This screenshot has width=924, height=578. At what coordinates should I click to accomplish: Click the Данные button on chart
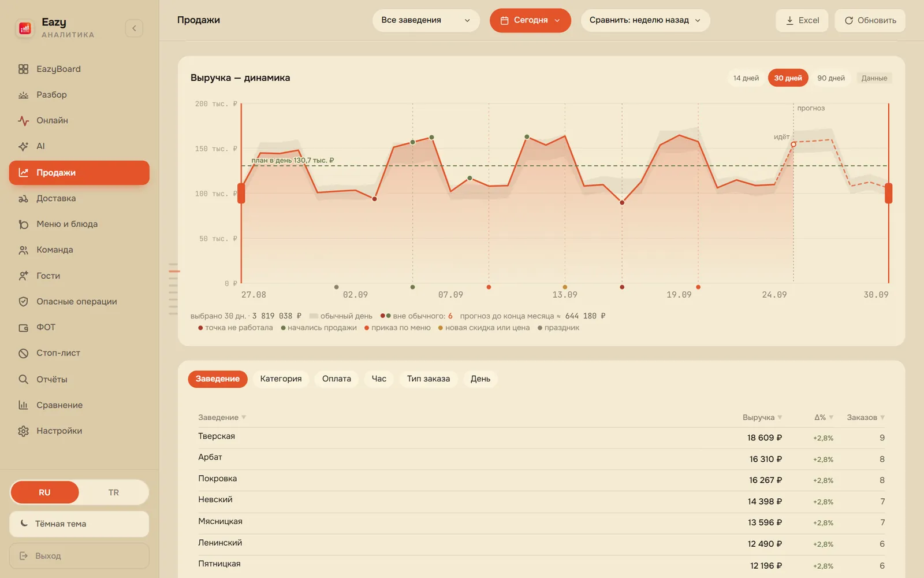coord(874,78)
